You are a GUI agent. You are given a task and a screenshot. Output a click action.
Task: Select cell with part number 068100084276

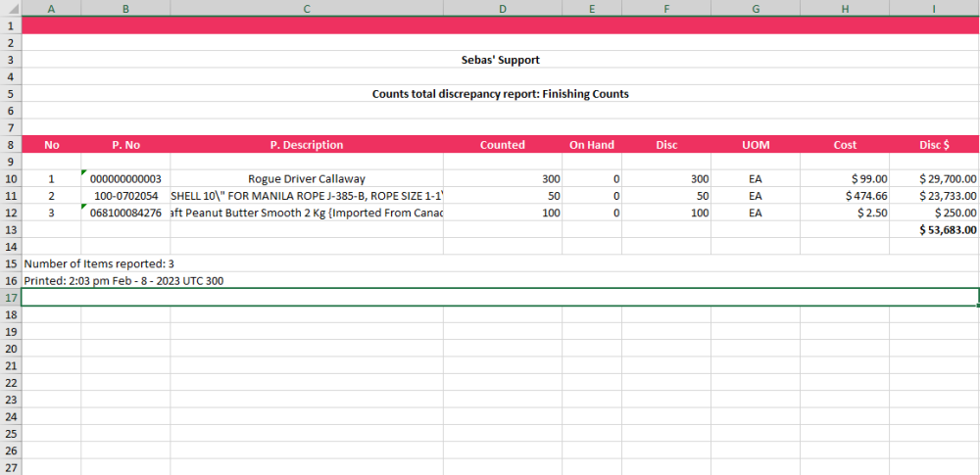click(x=125, y=213)
